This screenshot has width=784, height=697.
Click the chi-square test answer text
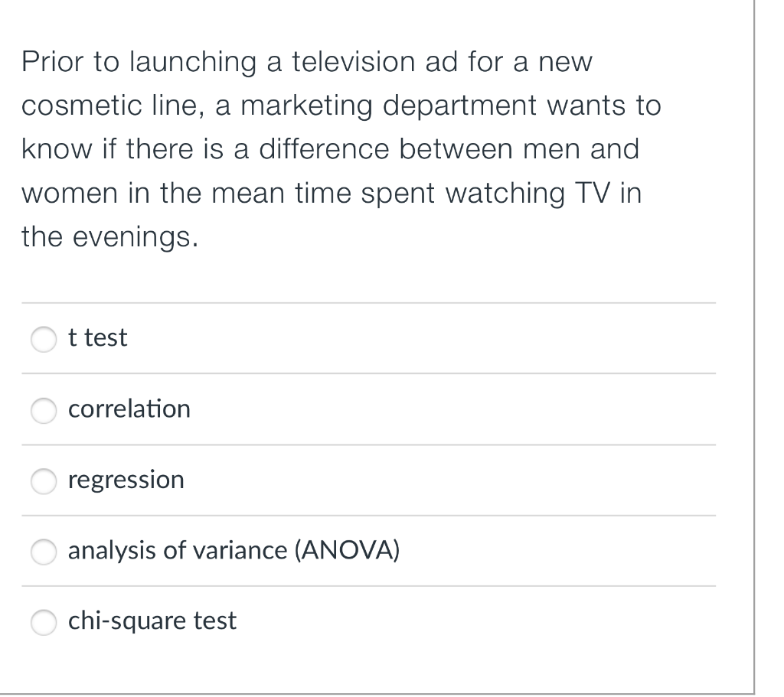coord(152,621)
